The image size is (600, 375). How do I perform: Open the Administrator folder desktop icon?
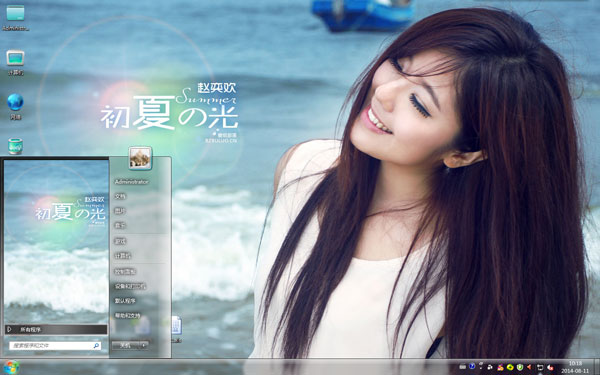click(x=15, y=17)
